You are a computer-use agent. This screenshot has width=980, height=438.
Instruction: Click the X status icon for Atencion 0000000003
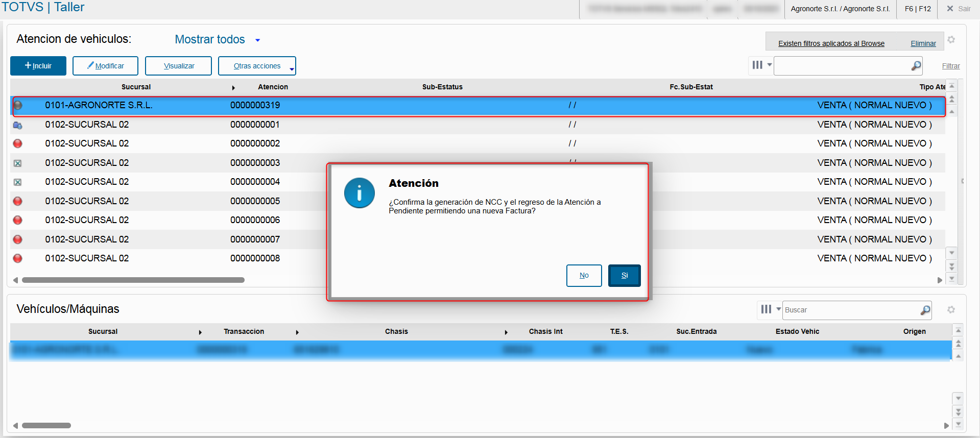[x=18, y=163]
